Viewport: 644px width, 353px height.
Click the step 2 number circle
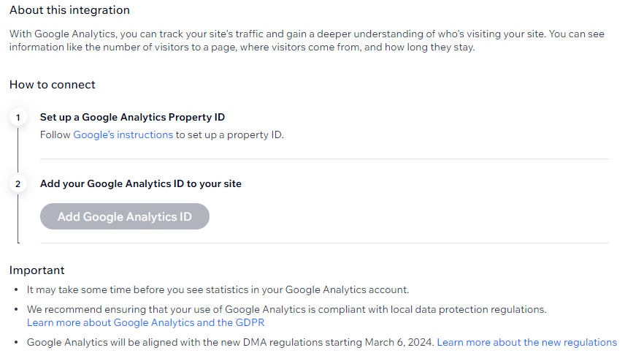pos(18,184)
